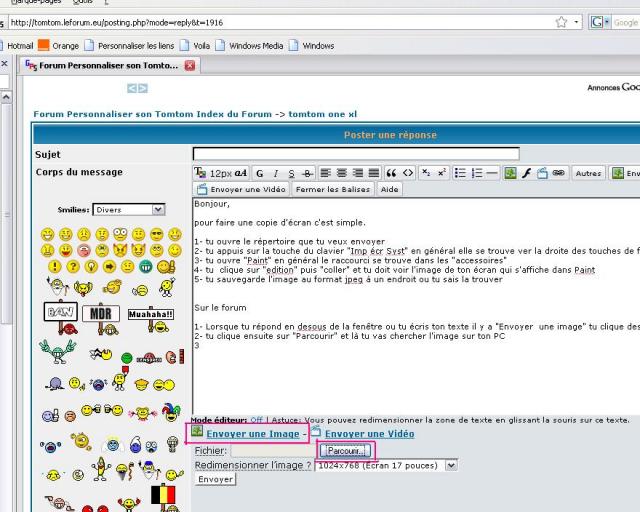Click the Fichier path field
The width and height of the screenshot is (640, 512).
pyautogui.click(x=273, y=451)
